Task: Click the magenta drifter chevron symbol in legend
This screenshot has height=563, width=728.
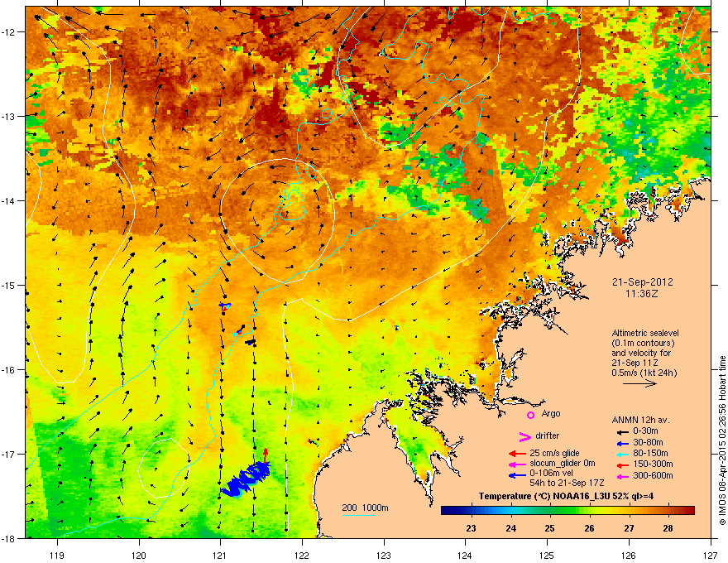Action: click(x=524, y=436)
